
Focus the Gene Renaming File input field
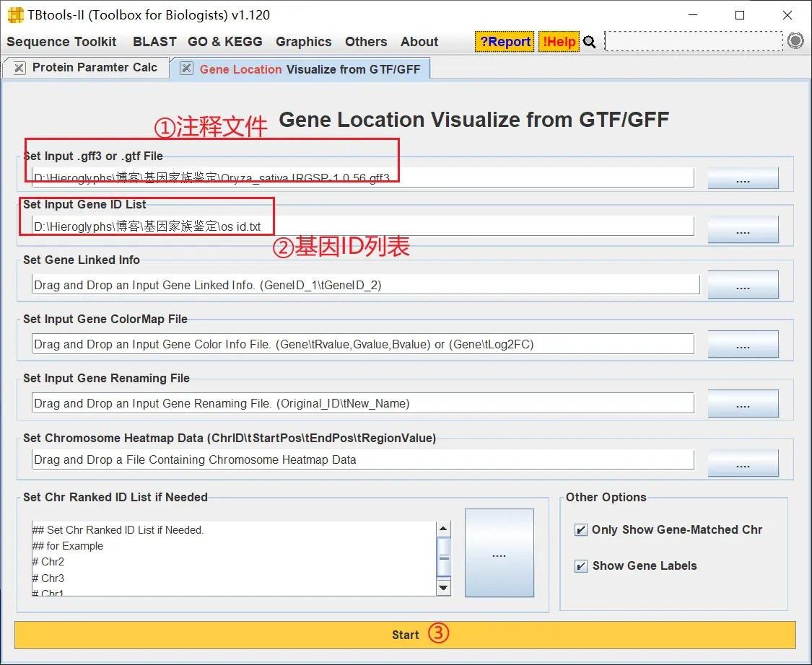click(x=362, y=403)
